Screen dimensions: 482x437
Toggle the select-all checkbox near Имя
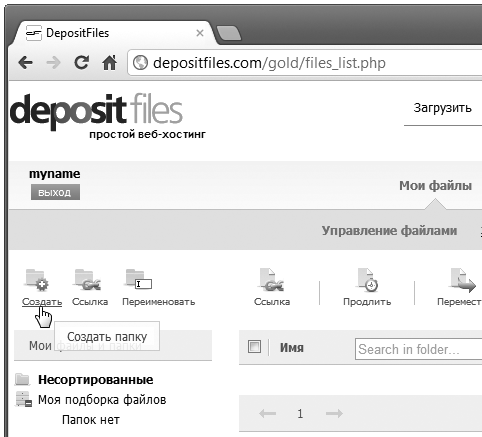click(x=254, y=347)
